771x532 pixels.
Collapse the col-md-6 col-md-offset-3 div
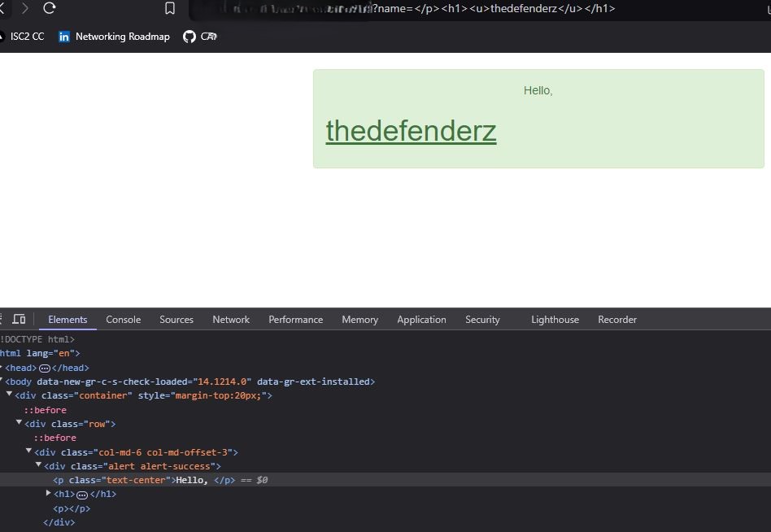[28, 451]
